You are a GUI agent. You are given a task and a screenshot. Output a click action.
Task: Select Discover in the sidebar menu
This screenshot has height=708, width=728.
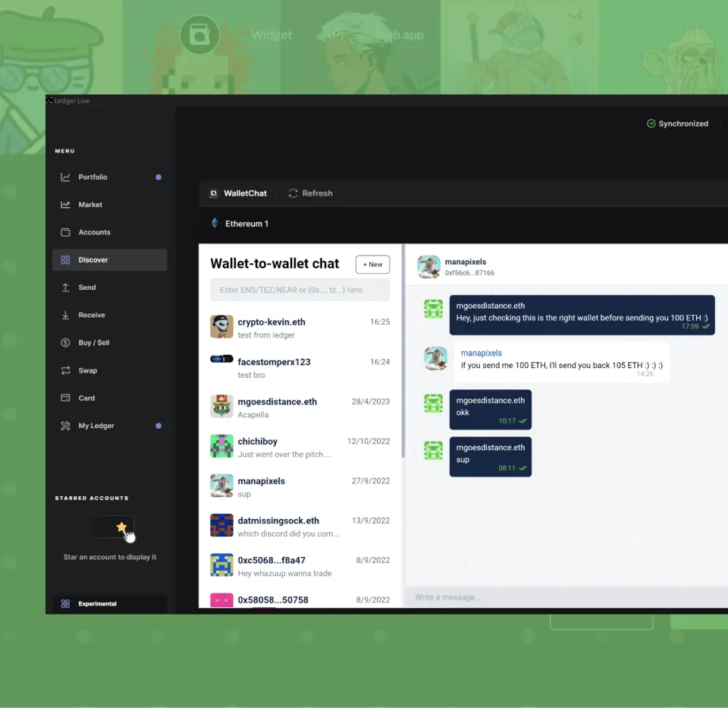[x=109, y=260]
